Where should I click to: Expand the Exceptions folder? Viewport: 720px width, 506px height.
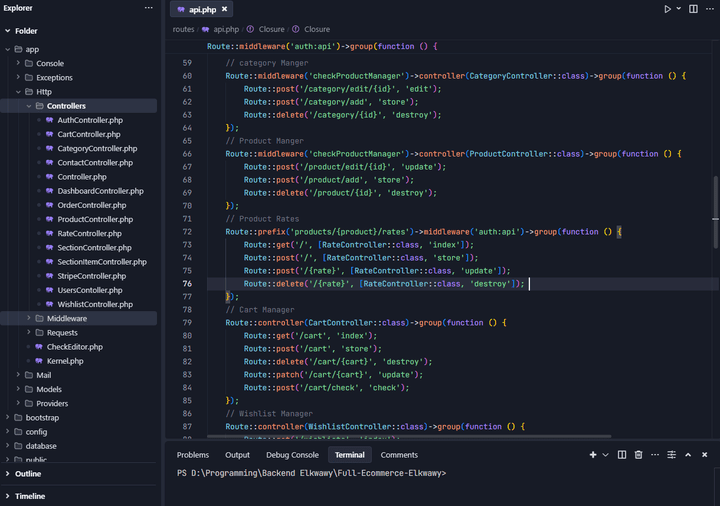click(18, 77)
